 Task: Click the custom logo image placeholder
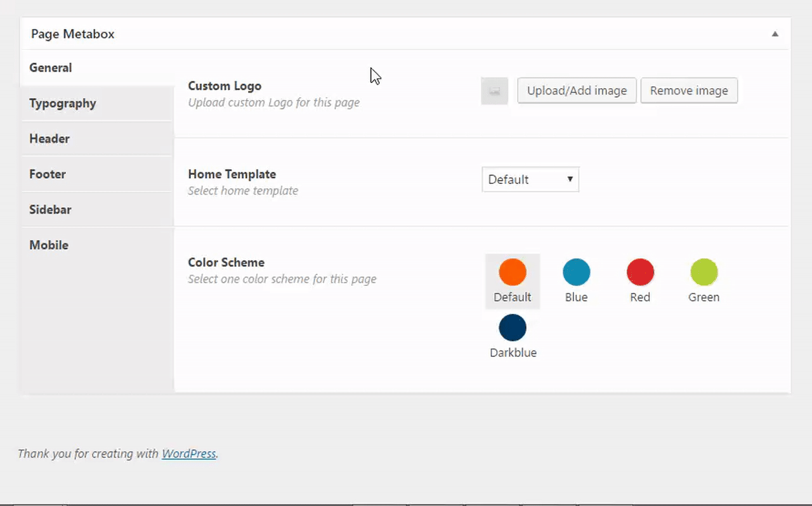click(x=495, y=91)
